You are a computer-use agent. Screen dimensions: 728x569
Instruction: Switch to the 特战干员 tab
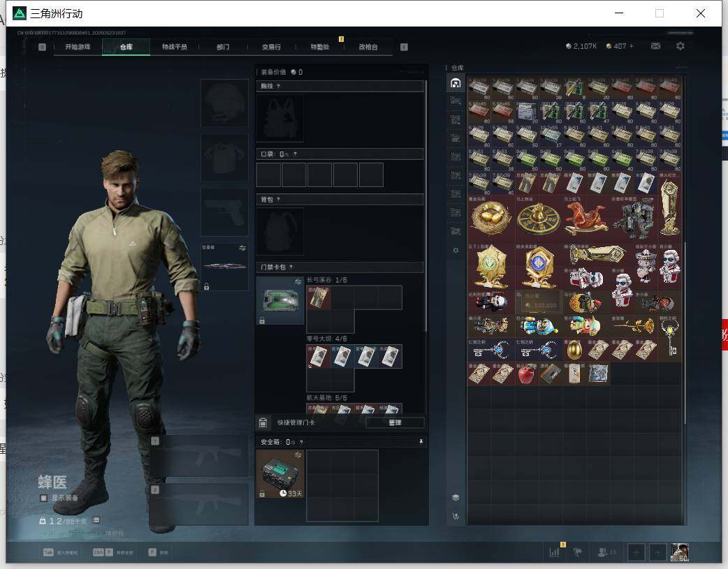click(x=175, y=47)
